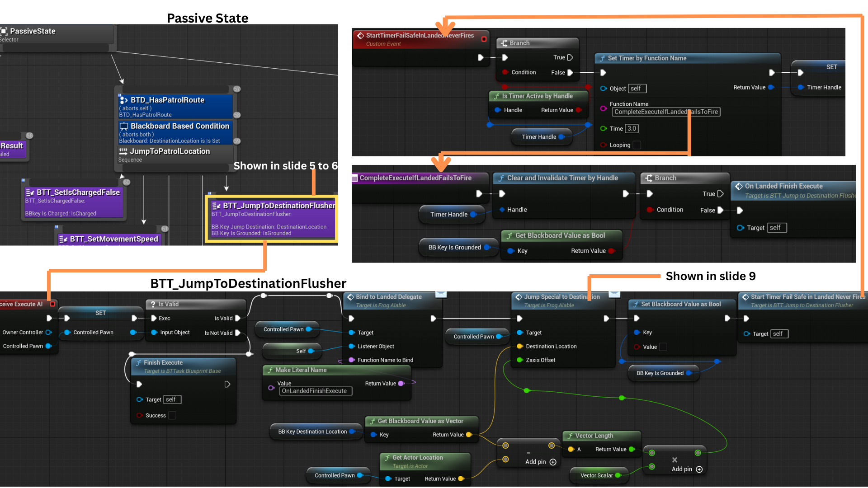The width and height of the screenshot is (868, 488).
Task: Select the BTT_JumpToDestinationFlusher task node
Action: click(x=273, y=219)
